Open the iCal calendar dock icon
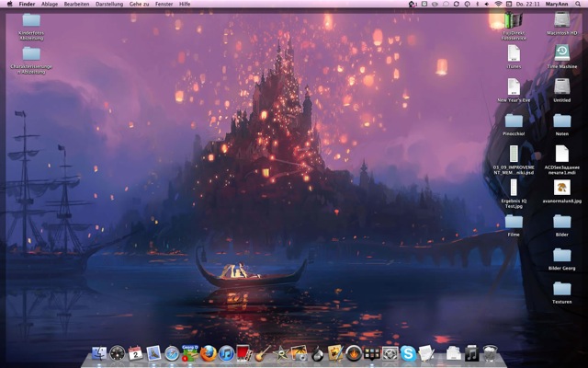Image resolution: width=588 pixels, height=368 pixels. 135,353
